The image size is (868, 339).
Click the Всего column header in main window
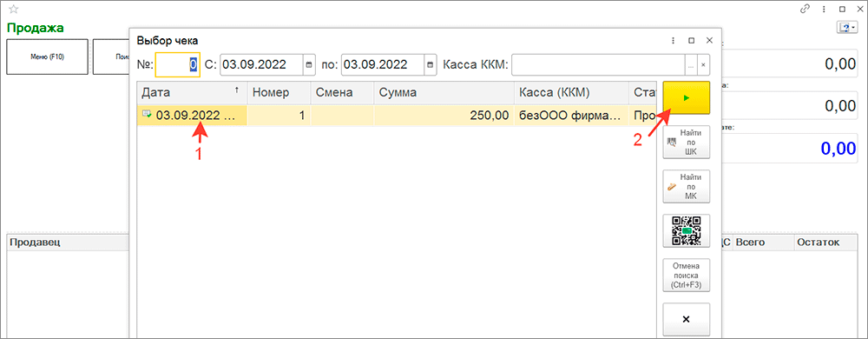[x=763, y=242]
